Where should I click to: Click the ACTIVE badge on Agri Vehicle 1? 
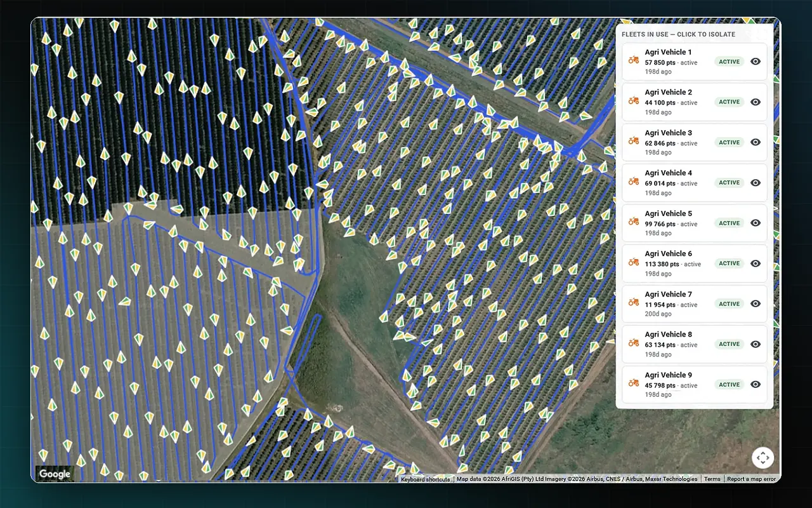pos(730,62)
